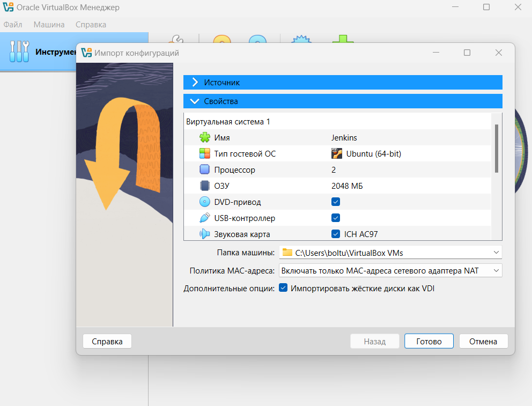The width and height of the screenshot is (532, 406).
Task: Select the Virtual System 1 row
Action: click(x=337, y=122)
